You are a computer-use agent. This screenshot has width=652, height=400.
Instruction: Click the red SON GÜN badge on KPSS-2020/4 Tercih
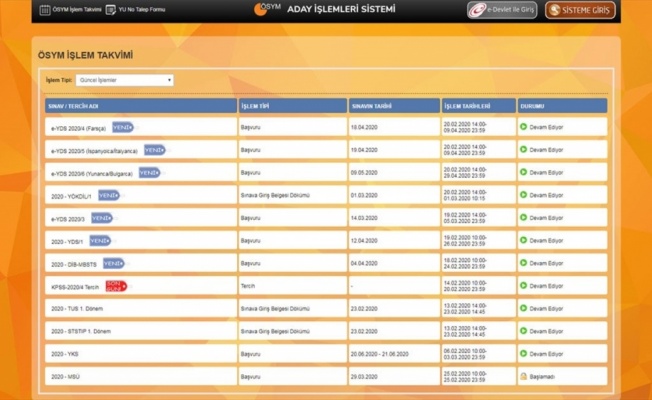coord(116,286)
